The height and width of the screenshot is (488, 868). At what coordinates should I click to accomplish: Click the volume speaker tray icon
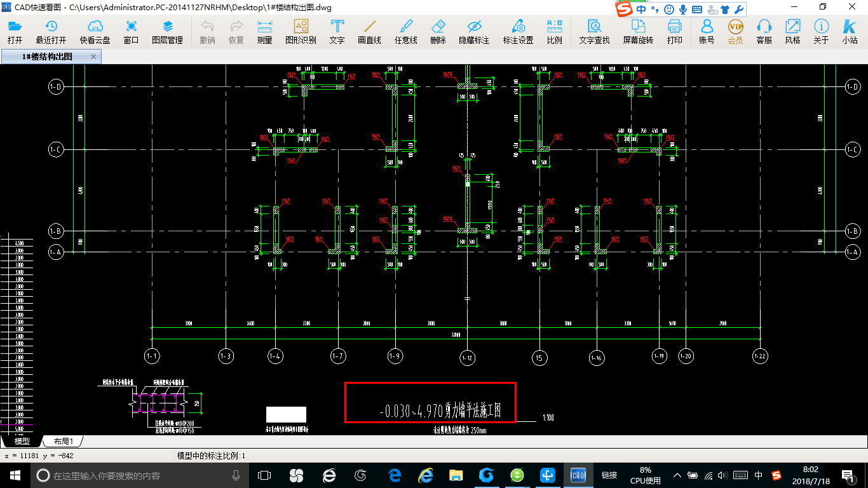pos(722,475)
